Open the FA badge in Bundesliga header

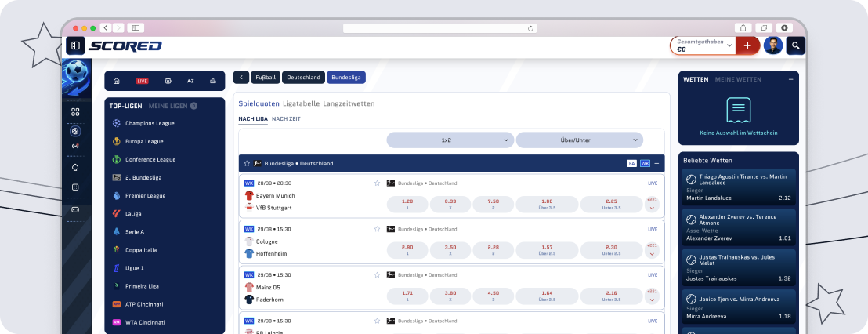pyautogui.click(x=631, y=163)
